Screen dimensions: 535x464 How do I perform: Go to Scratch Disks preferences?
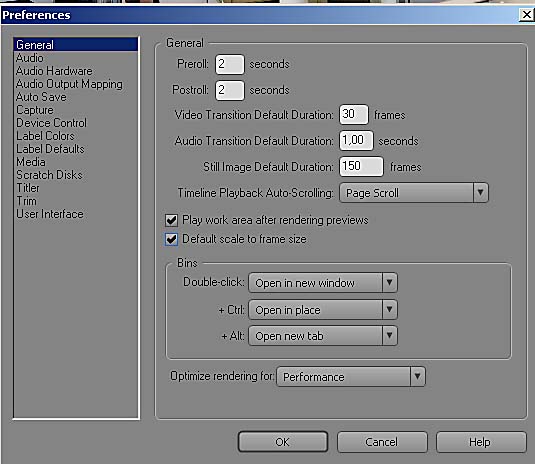(x=49, y=175)
